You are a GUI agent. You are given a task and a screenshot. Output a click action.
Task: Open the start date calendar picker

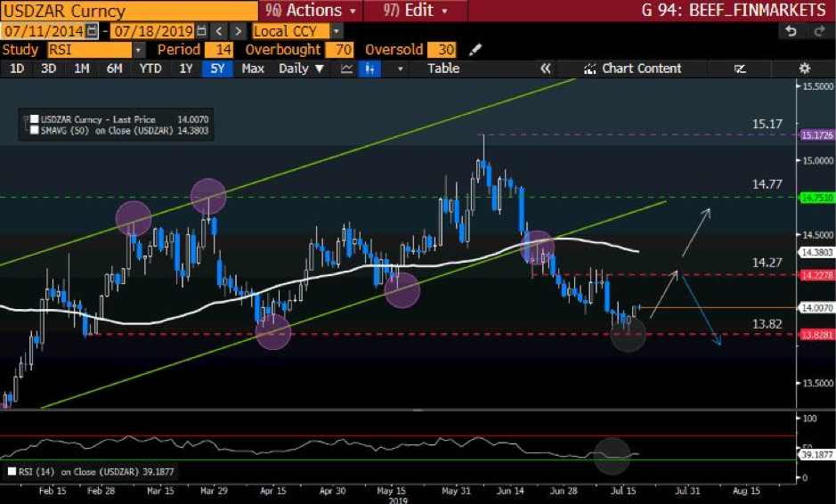tap(92, 31)
